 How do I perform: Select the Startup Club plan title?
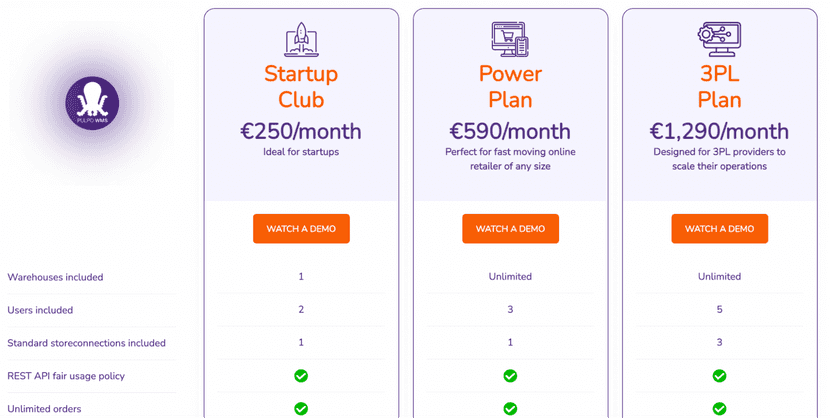pos(301,87)
